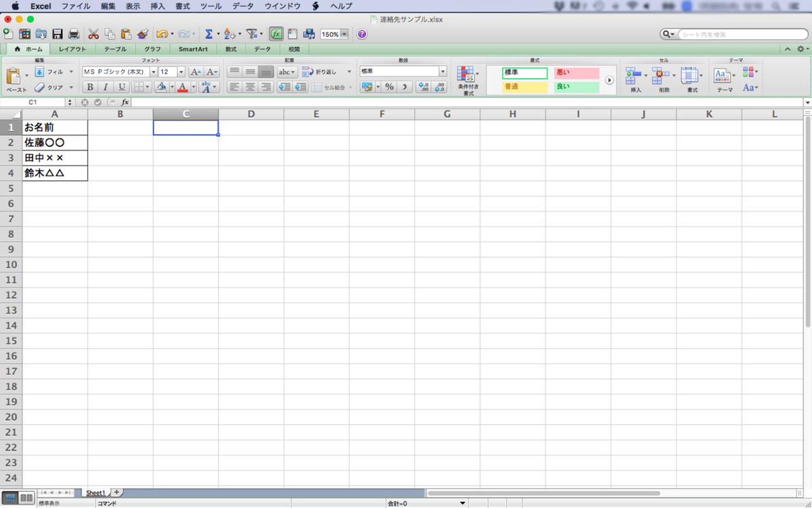Insert AutoSum with the sigma icon
This screenshot has height=508, width=812.
click(x=209, y=34)
